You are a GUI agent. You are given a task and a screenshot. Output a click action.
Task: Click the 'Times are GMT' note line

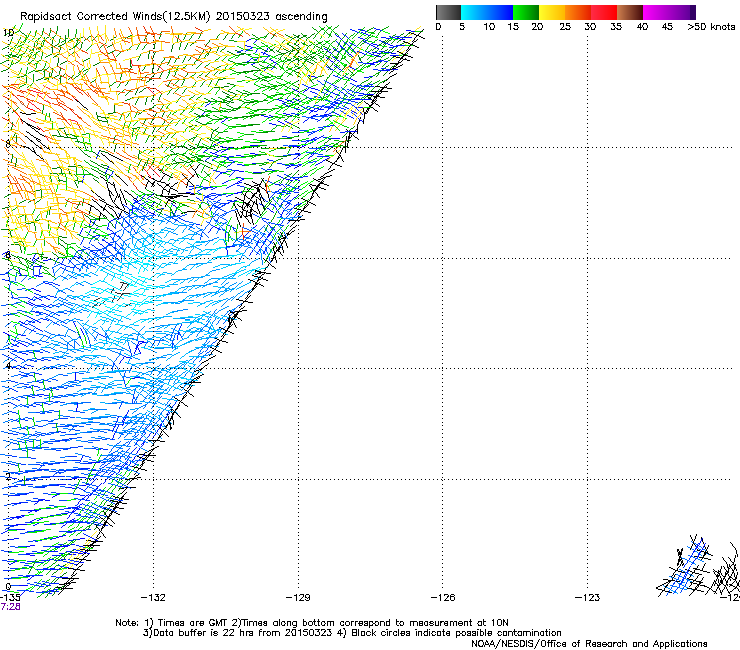pyautogui.click(x=312, y=623)
